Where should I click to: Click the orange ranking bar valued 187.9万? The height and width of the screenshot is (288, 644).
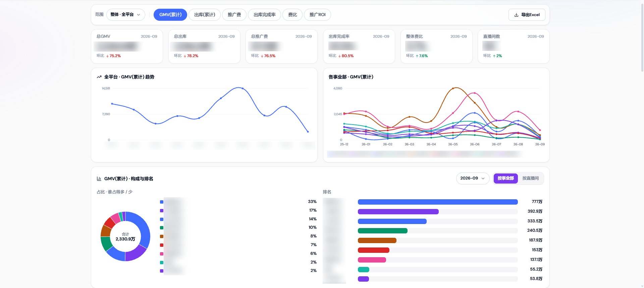point(377,240)
